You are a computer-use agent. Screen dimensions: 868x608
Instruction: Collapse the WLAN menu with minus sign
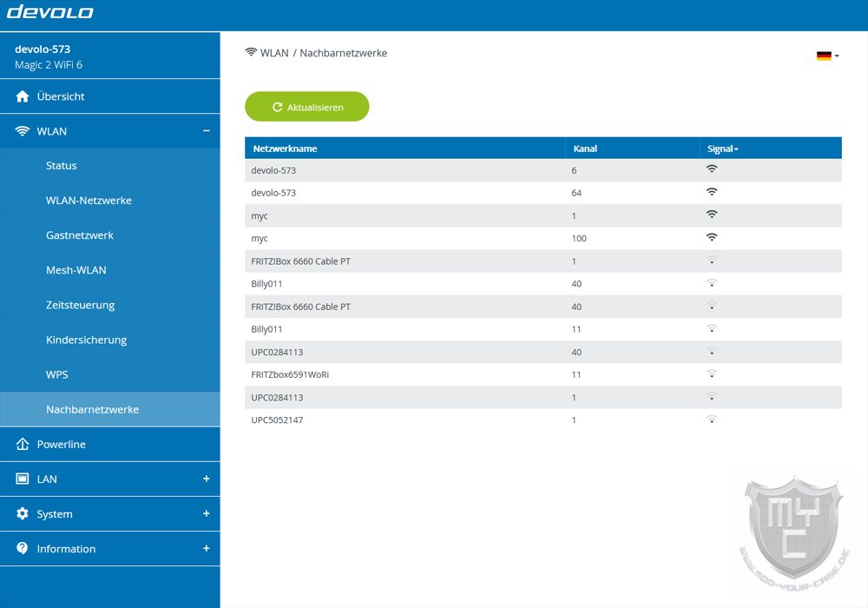point(207,130)
